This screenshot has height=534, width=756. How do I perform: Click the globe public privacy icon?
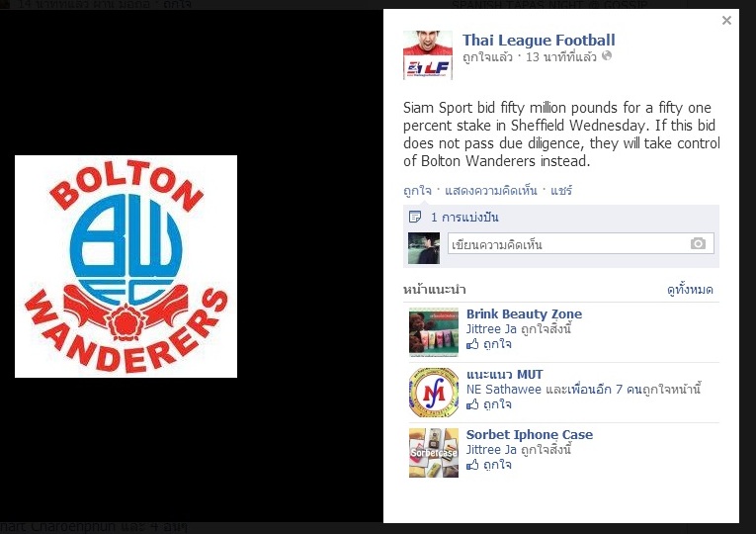click(607, 56)
